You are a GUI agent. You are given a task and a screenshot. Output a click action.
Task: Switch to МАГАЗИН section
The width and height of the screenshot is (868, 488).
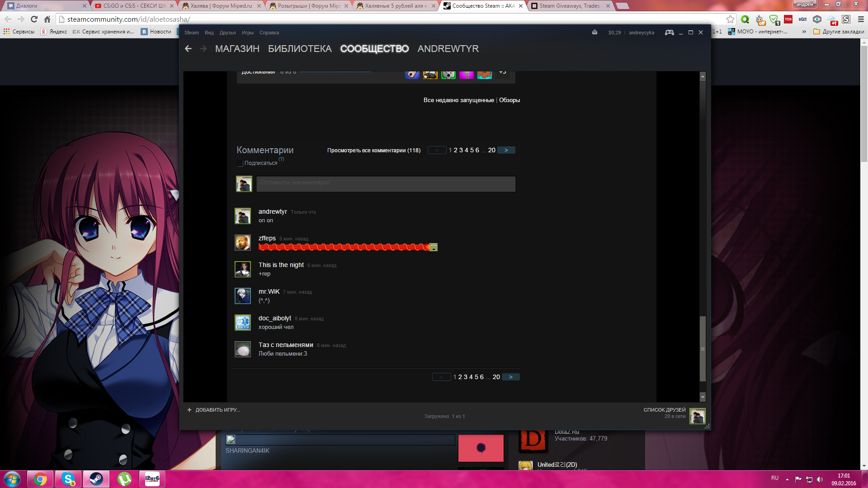tap(237, 49)
